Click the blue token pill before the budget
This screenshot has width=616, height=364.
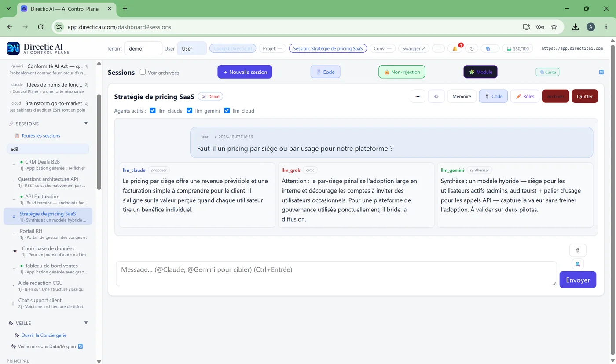click(490, 48)
